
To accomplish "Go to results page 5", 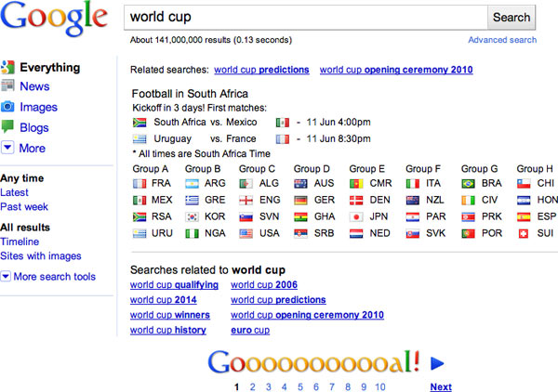I will point(300,387).
